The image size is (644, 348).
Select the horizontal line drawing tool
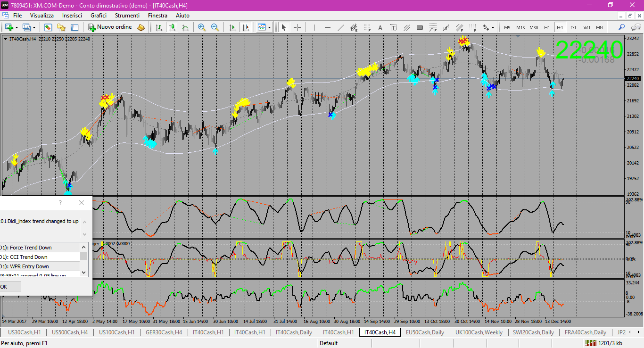pyautogui.click(x=327, y=27)
